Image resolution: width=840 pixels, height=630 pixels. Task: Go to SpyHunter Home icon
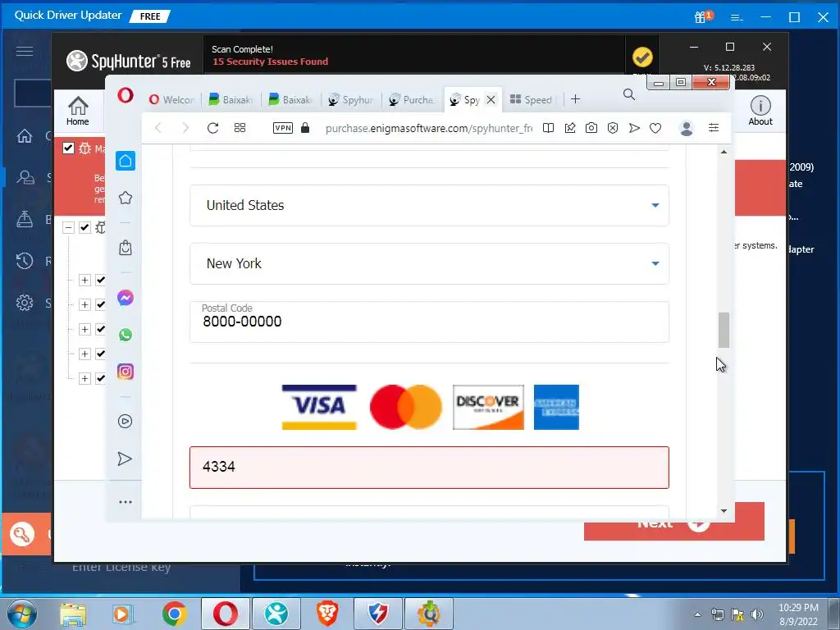coord(78,111)
